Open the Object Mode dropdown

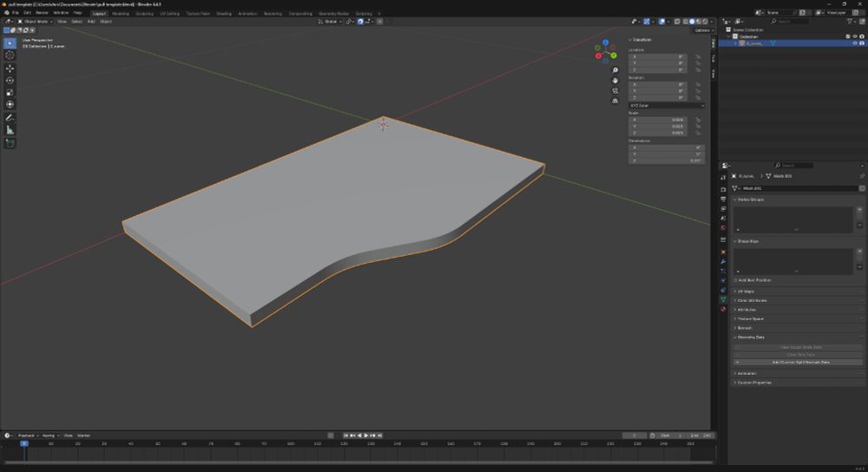click(x=36, y=22)
